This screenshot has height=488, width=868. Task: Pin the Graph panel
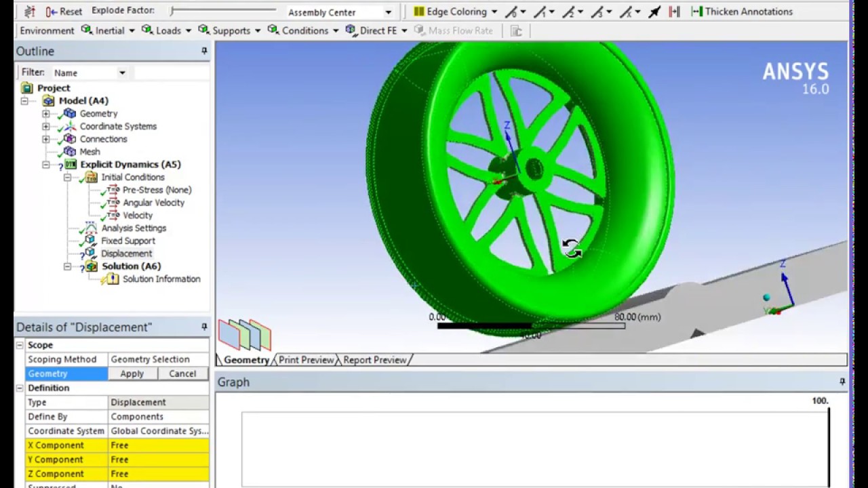[x=842, y=382]
